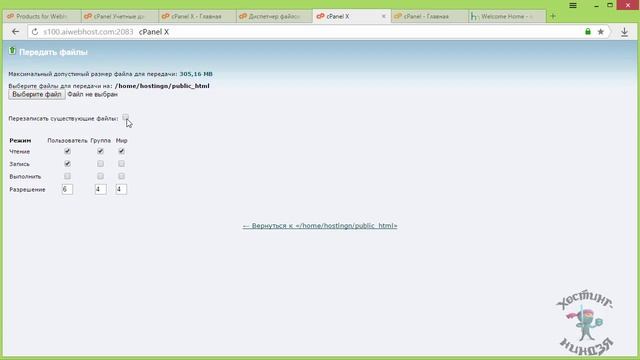The height and width of the screenshot is (360, 640).
Task: Toggle Запись checkbox for Мир
Action: pyautogui.click(x=122, y=164)
